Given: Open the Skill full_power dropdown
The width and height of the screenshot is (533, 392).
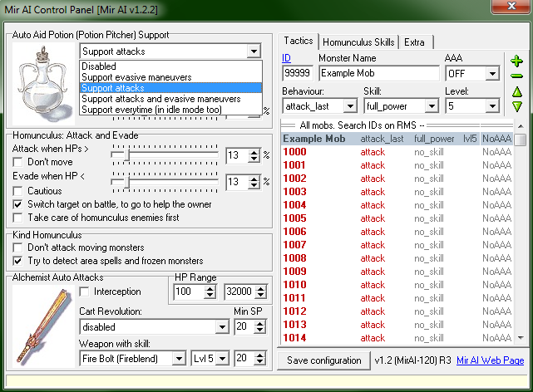Looking at the screenshot, I should click(x=432, y=106).
